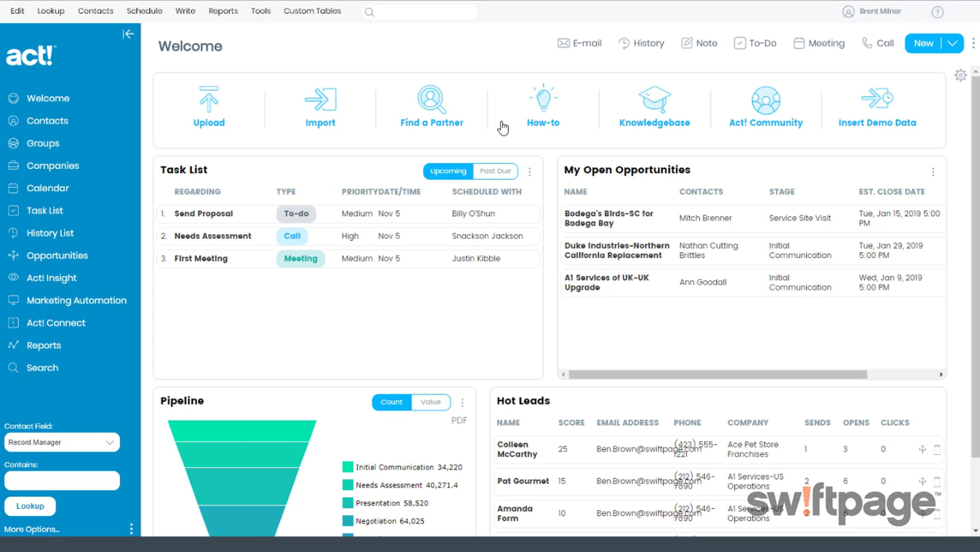Click the Note toolbar action

(x=699, y=43)
